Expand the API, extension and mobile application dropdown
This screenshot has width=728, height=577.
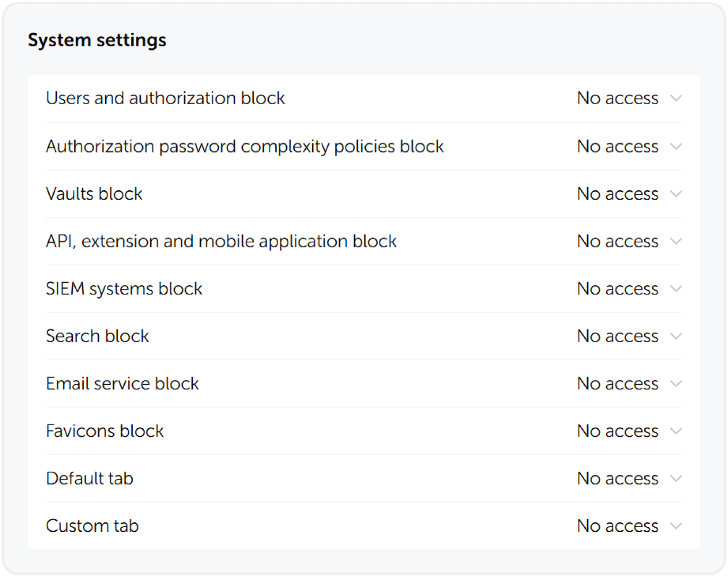676,241
